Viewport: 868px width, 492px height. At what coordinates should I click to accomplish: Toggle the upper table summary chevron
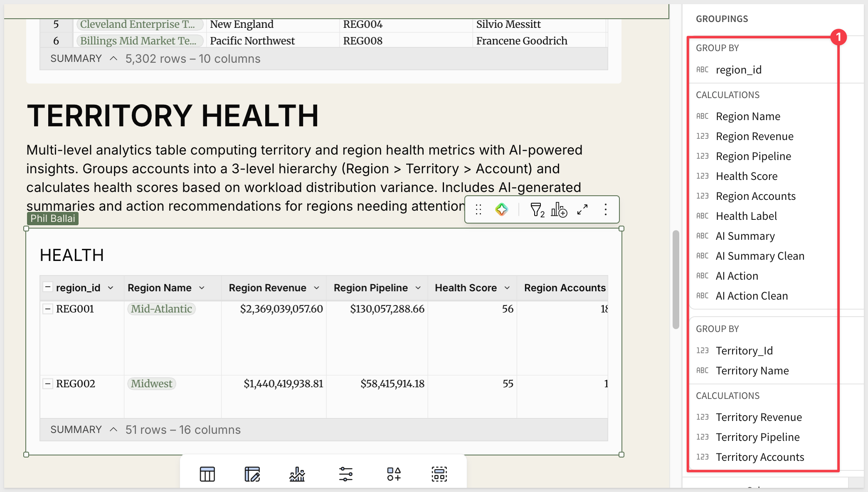[113, 59]
